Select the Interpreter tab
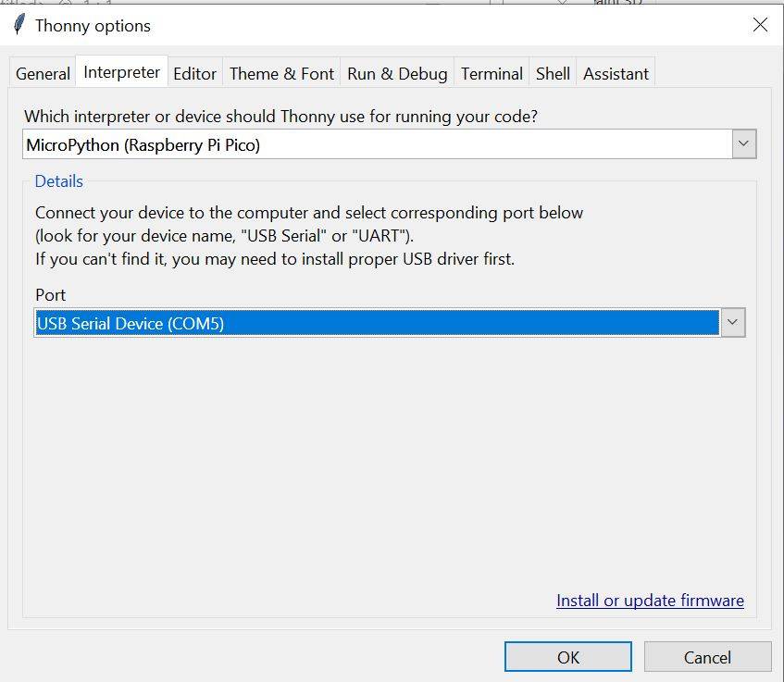The width and height of the screenshot is (784, 682). click(121, 72)
